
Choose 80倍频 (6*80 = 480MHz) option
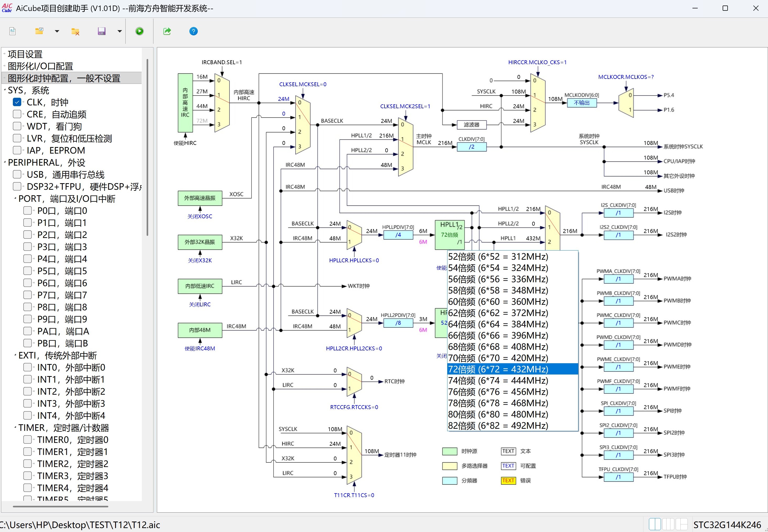tap(498, 414)
